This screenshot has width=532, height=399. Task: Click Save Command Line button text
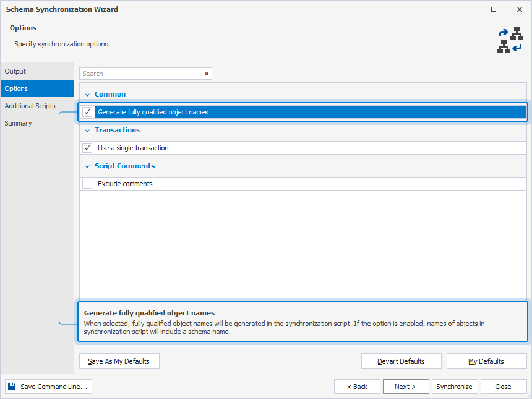pyautogui.click(x=54, y=387)
